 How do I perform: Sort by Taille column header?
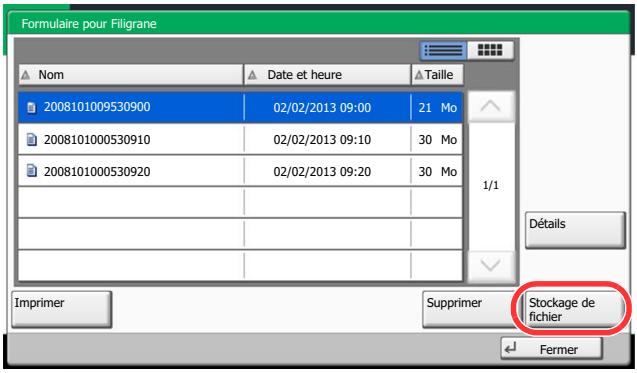(x=438, y=75)
